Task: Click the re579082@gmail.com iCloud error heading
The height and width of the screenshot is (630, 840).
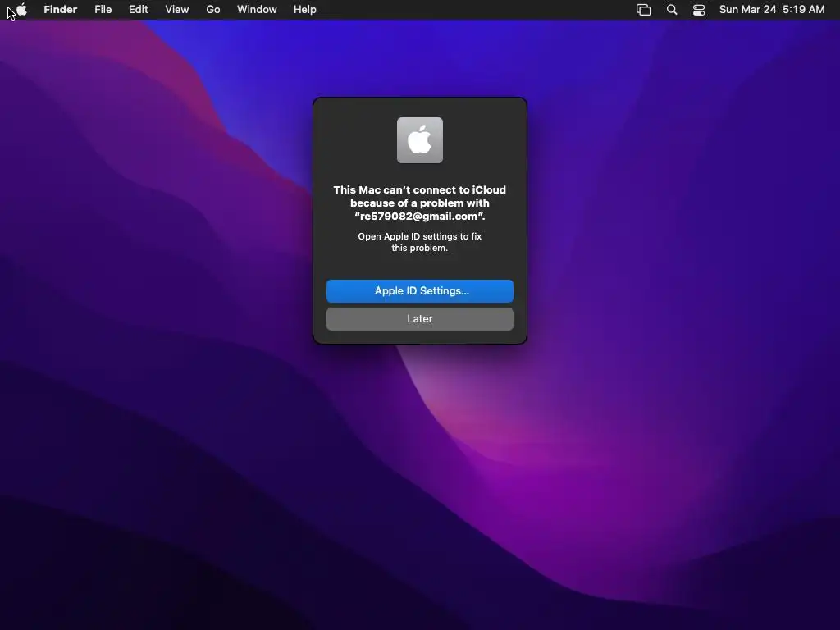Action: [x=420, y=203]
